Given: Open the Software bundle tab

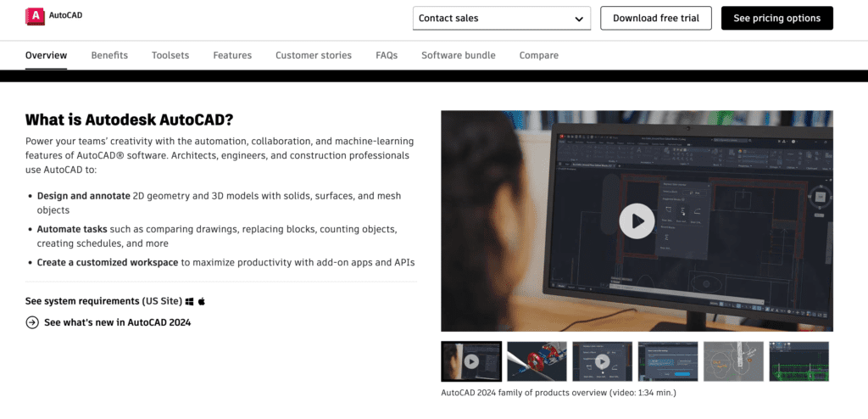Looking at the screenshot, I should click(459, 55).
